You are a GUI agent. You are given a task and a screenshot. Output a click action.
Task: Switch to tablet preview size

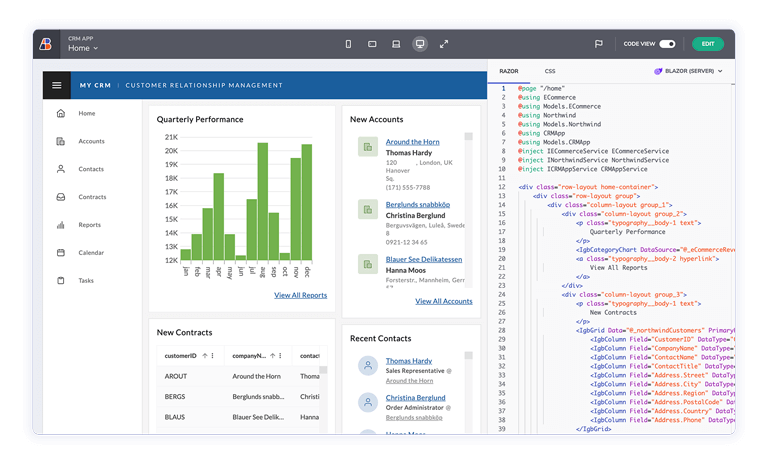click(372, 44)
